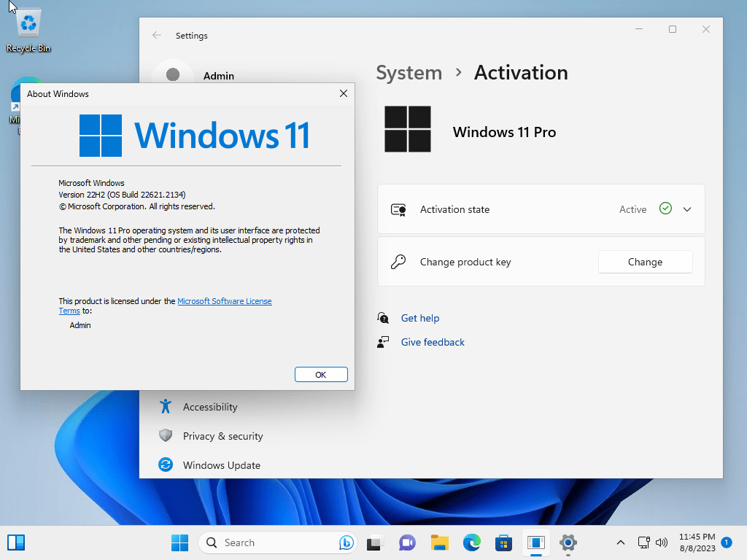Viewport: 747px width, 560px height.
Task: Click the Change button for product key
Action: (x=645, y=262)
